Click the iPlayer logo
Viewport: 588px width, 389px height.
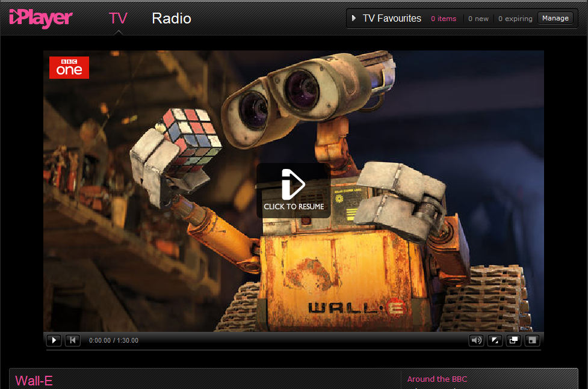[x=40, y=18]
